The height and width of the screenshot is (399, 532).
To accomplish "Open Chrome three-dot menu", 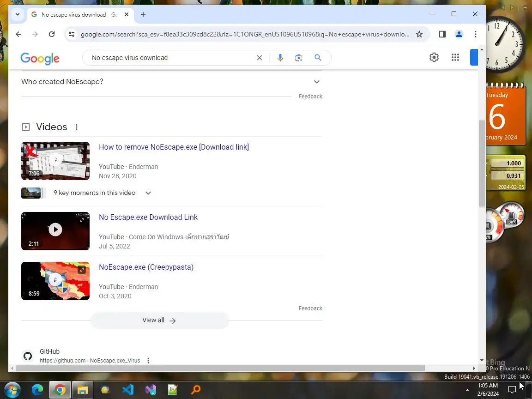I will click(475, 34).
